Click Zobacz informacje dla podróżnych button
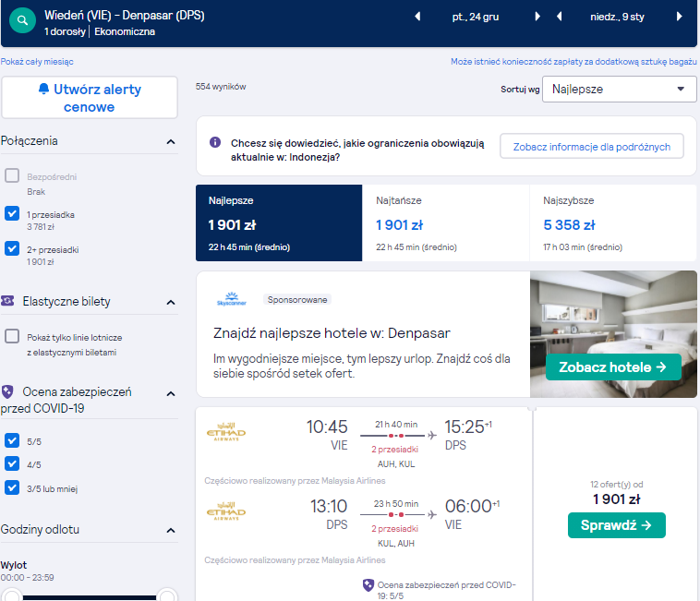700x601 pixels. (592, 147)
